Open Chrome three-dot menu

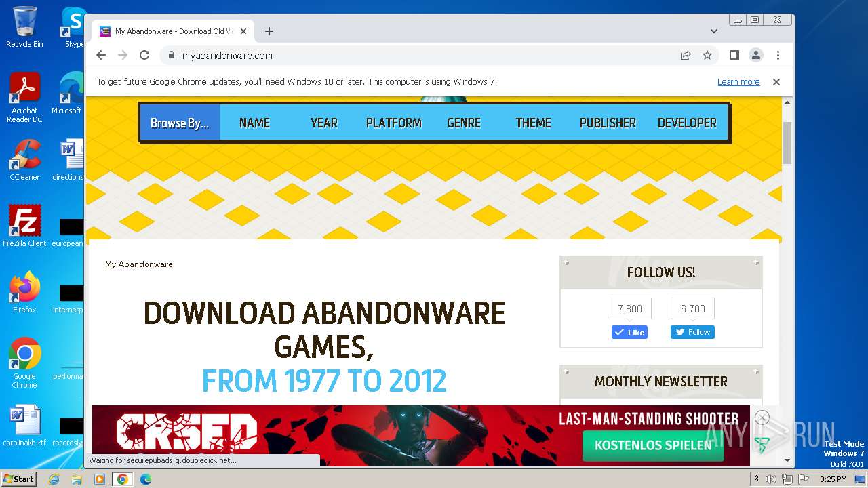pyautogui.click(x=778, y=55)
